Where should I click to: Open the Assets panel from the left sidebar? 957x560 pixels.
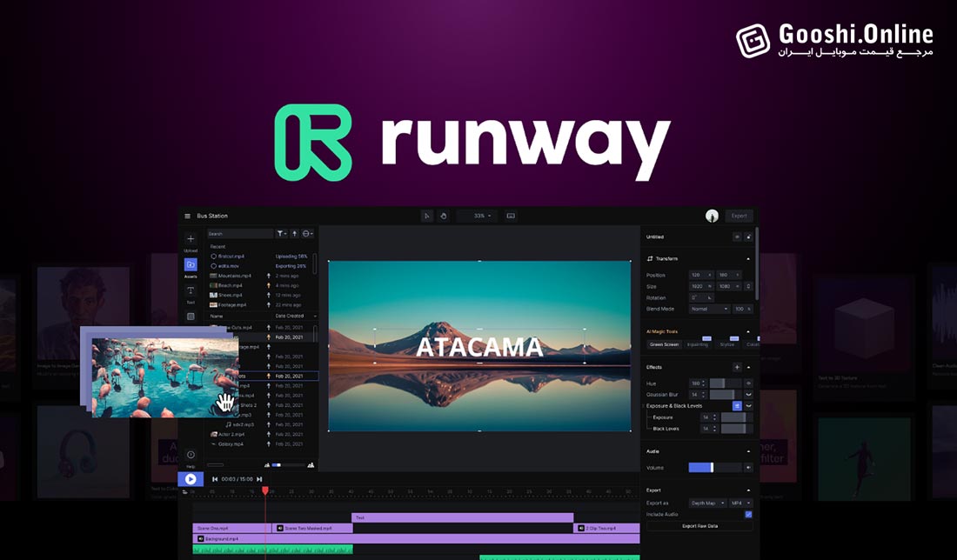[x=191, y=266]
